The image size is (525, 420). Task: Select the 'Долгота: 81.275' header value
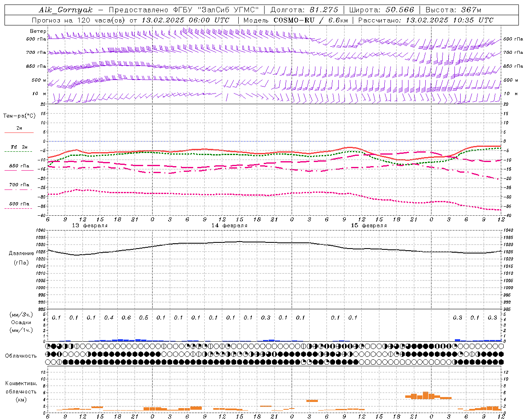tap(304, 10)
